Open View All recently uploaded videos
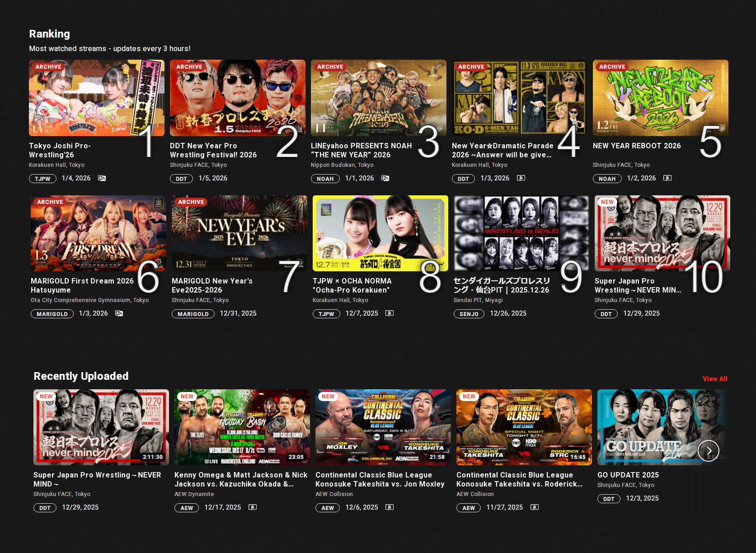The width and height of the screenshot is (756, 553). (715, 379)
